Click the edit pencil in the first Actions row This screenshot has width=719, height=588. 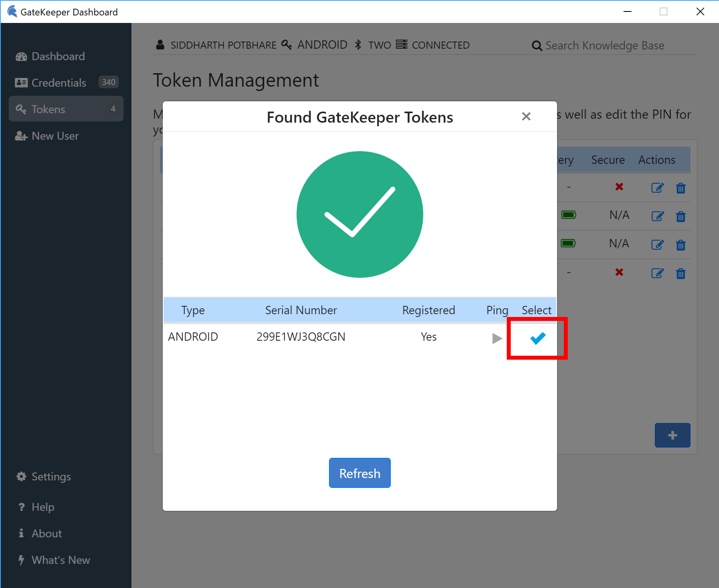pos(657,188)
